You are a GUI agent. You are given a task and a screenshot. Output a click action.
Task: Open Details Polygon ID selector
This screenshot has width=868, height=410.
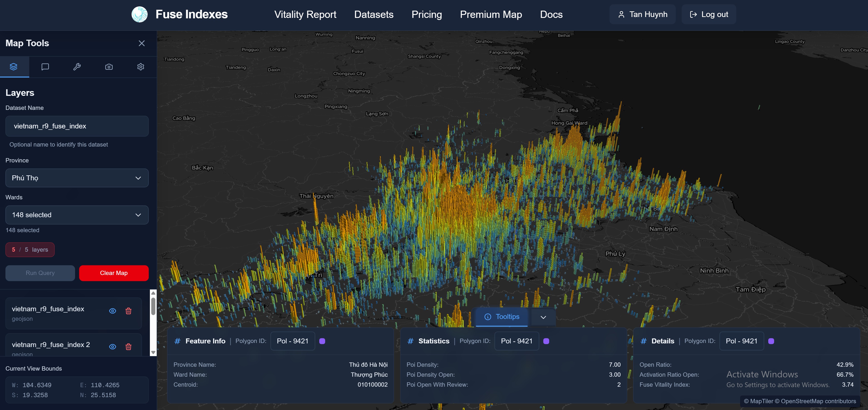pyautogui.click(x=741, y=341)
